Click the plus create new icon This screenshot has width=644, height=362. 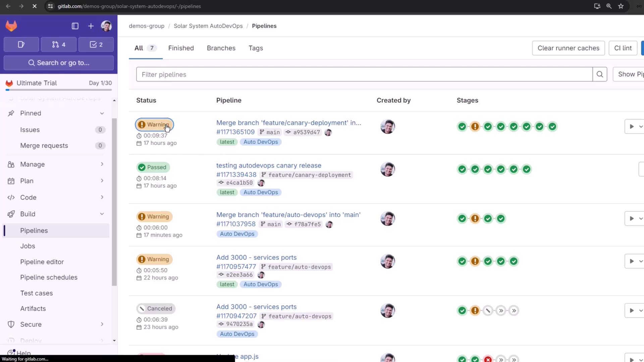point(91,26)
